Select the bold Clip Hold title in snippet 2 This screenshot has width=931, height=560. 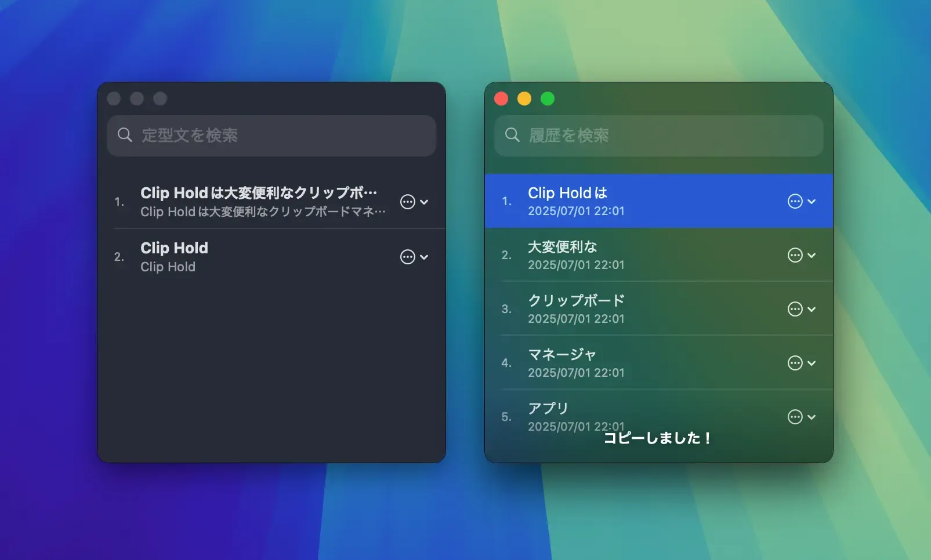[174, 248]
